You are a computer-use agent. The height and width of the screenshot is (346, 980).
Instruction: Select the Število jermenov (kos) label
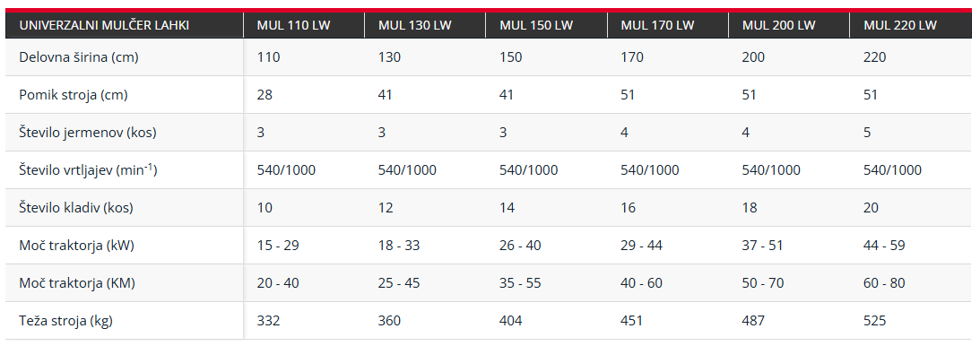point(88,133)
